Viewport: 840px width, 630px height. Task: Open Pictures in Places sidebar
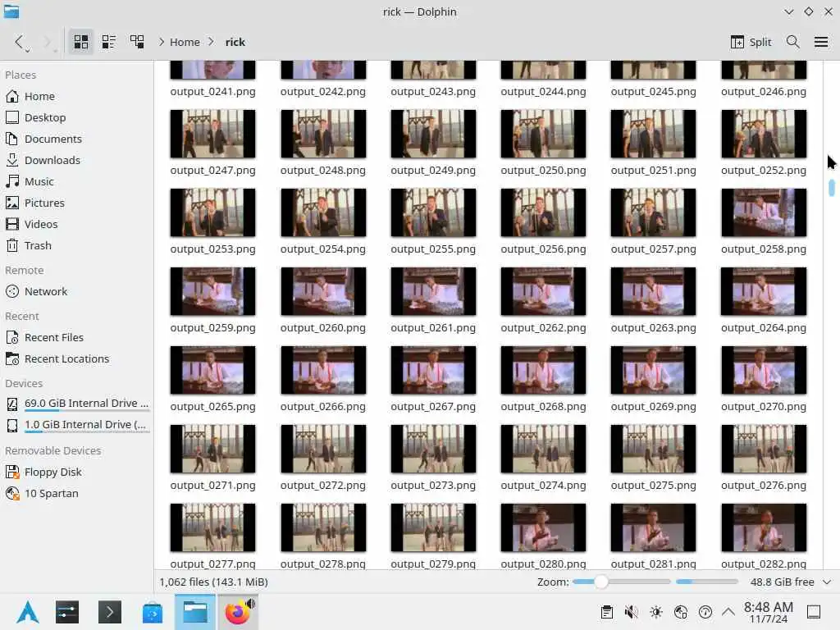[76, 203]
